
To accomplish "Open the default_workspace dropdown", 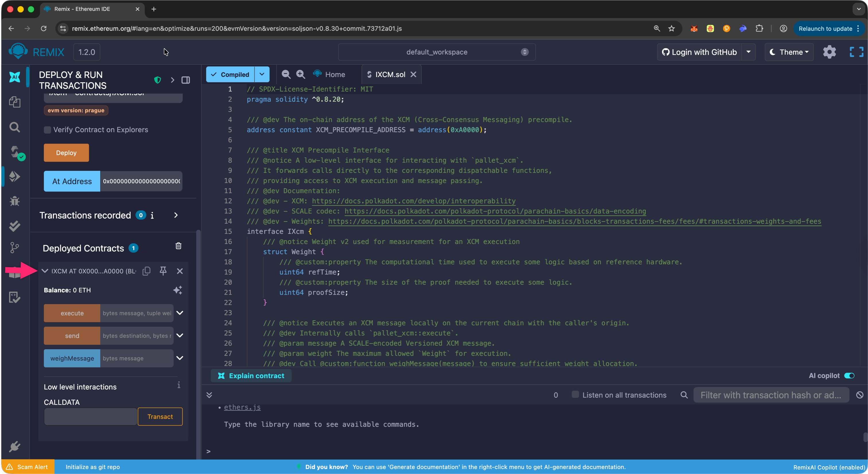I will (436, 52).
